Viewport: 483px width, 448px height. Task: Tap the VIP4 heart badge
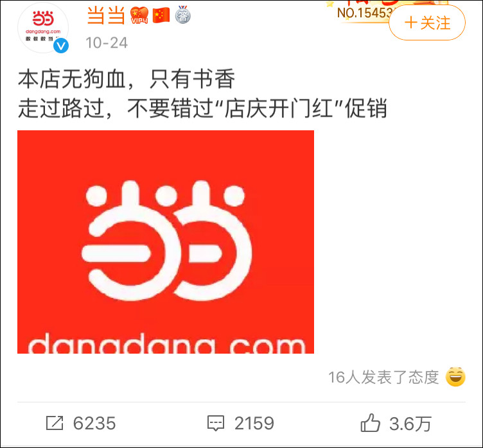click(x=139, y=15)
